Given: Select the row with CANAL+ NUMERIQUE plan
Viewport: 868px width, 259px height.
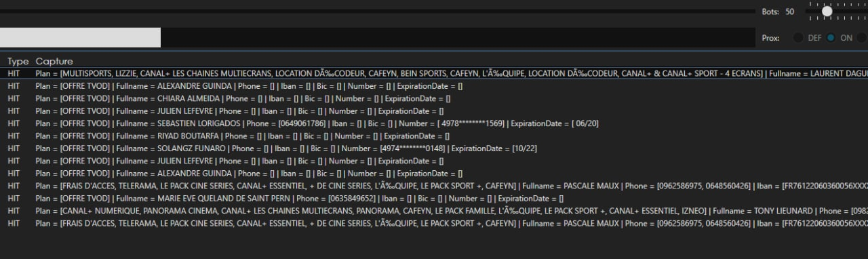Looking at the screenshot, I should [x=434, y=211].
